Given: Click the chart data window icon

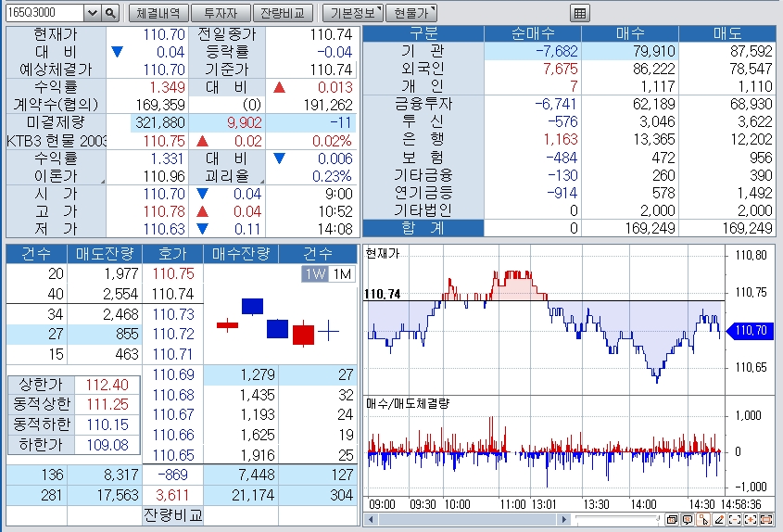Looking at the screenshot, I should (x=672, y=520).
